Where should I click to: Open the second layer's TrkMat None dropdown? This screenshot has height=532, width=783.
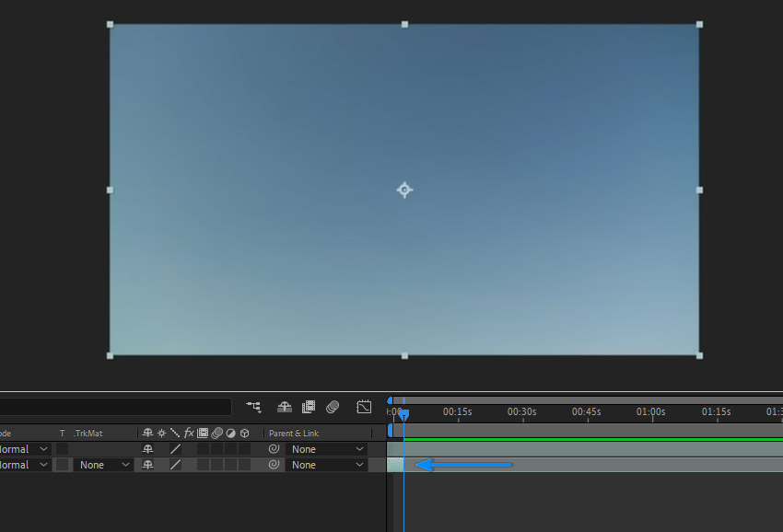point(103,465)
